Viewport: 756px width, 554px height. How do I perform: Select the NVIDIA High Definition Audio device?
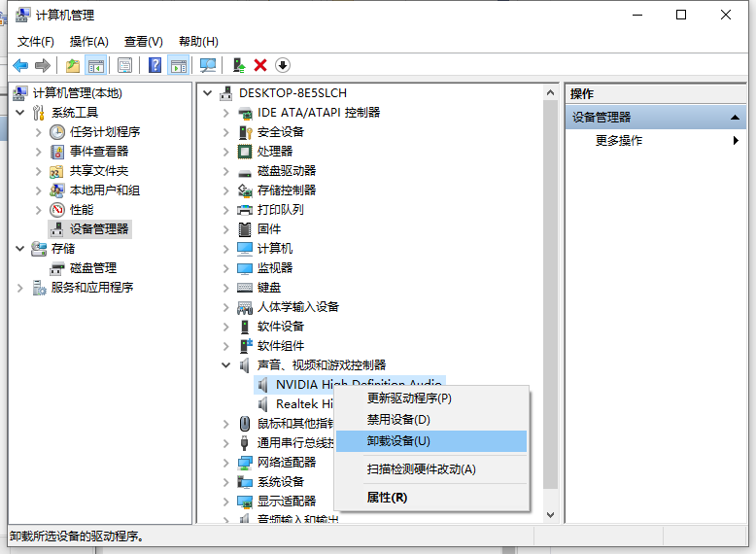350,384
